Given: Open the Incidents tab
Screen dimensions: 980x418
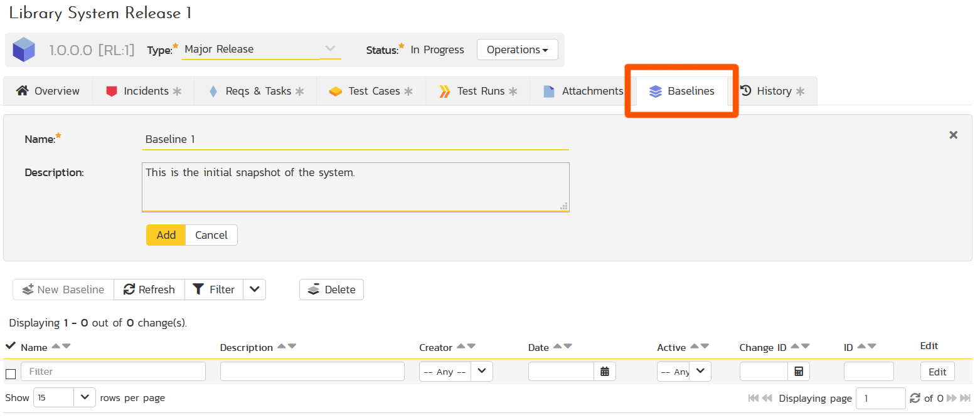Looking at the screenshot, I should pos(143,91).
